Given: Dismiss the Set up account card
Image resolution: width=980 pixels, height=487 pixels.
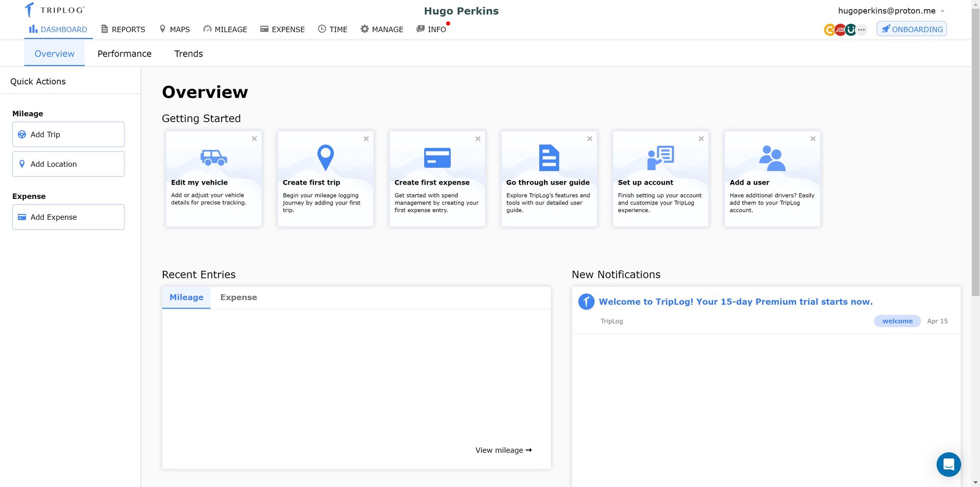Looking at the screenshot, I should pyautogui.click(x=701, y=139).
